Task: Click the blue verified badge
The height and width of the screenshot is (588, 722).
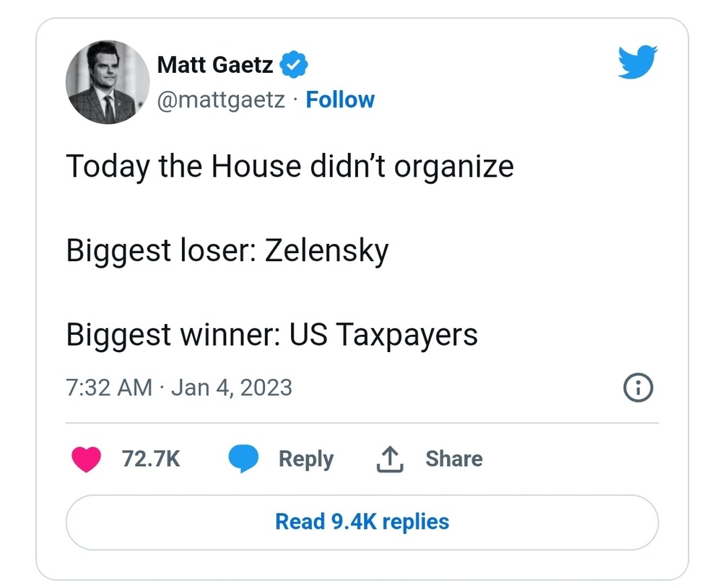Action: pos(294,65)
